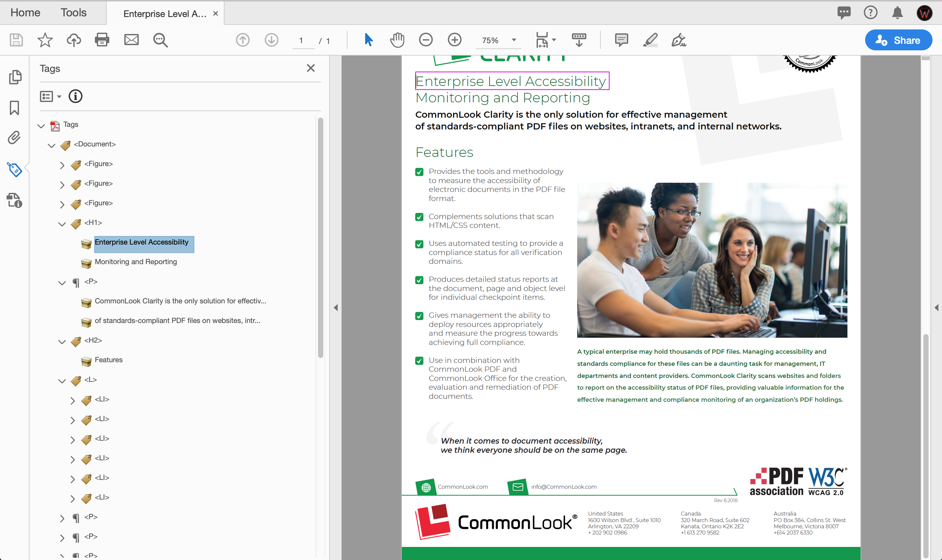Click the upload to cloud icon

74,40
